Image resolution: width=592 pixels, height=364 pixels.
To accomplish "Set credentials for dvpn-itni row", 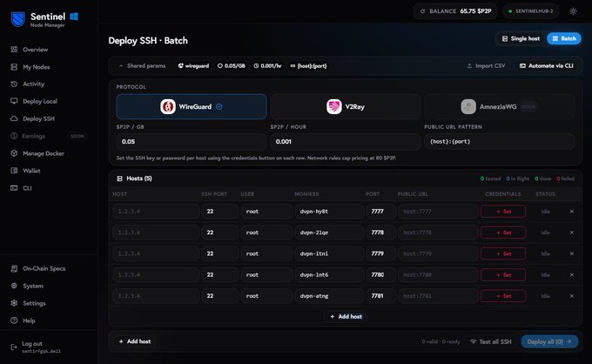I will pos(503,253).
